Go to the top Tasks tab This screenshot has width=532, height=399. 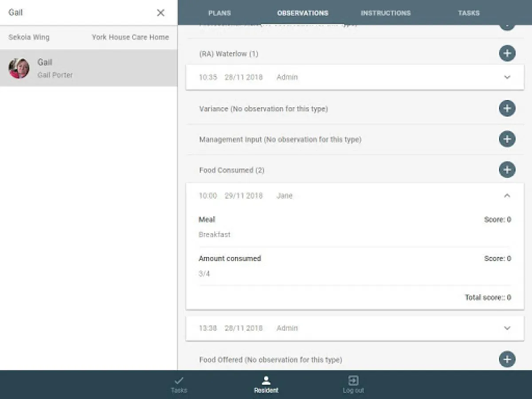[x=469, y=13]
